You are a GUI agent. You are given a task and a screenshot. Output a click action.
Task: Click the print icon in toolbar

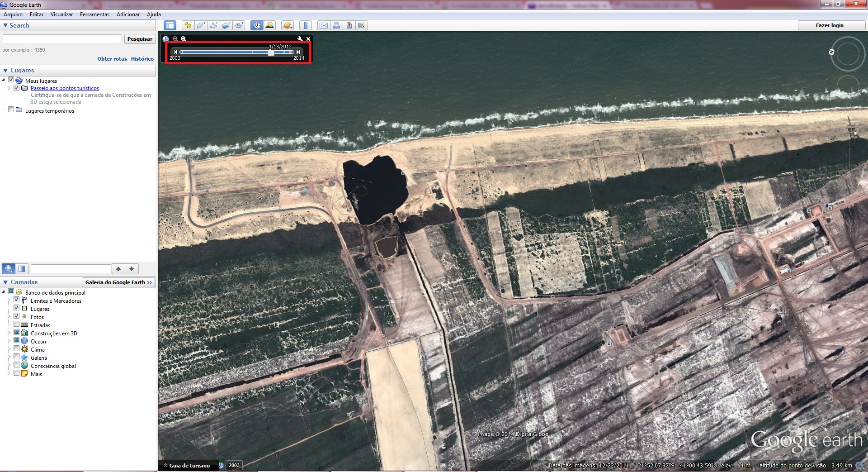click(336, 25)
